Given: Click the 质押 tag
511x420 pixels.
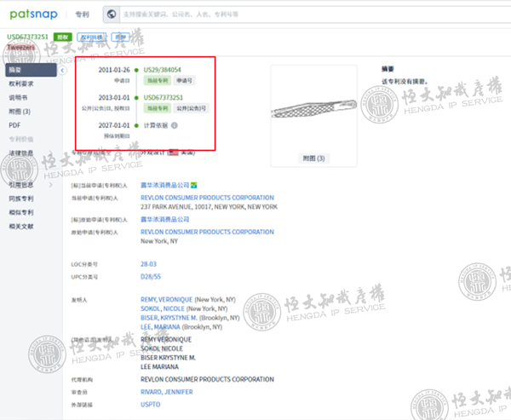Looking at the screenshot, I should 121,37.
